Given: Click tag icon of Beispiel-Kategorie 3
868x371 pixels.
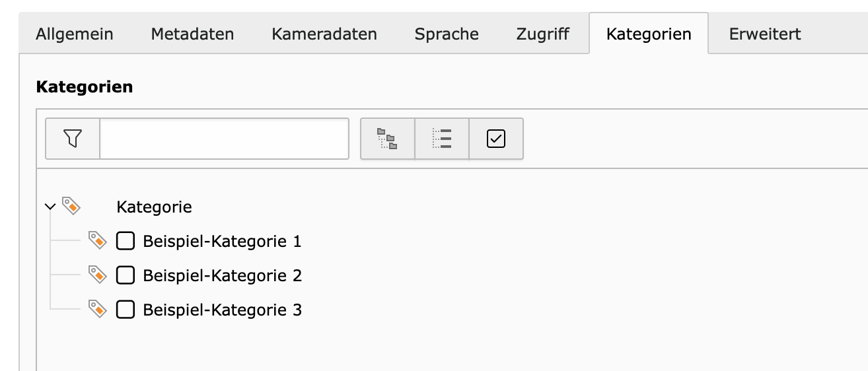Looking at the screenshot, I should tap(98, 309).
